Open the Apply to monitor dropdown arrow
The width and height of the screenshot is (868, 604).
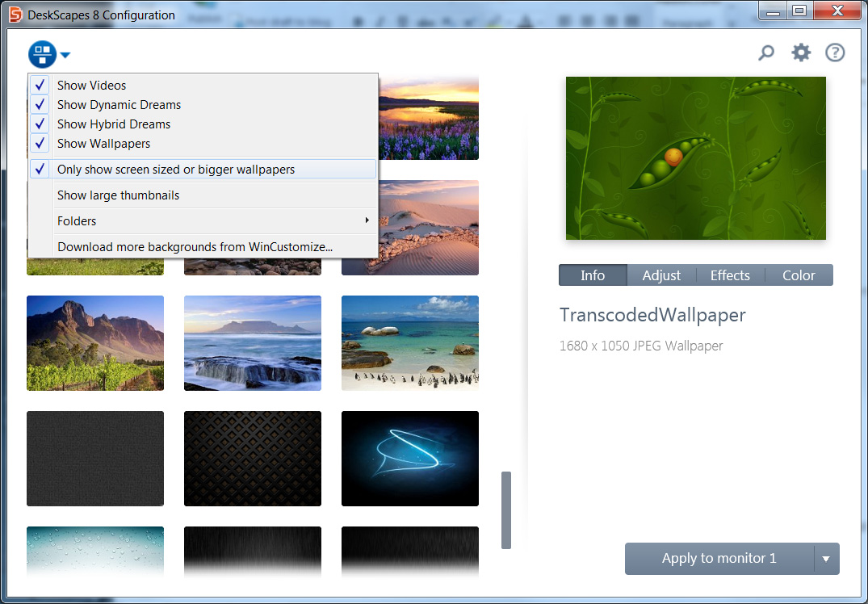click(826, 559)
